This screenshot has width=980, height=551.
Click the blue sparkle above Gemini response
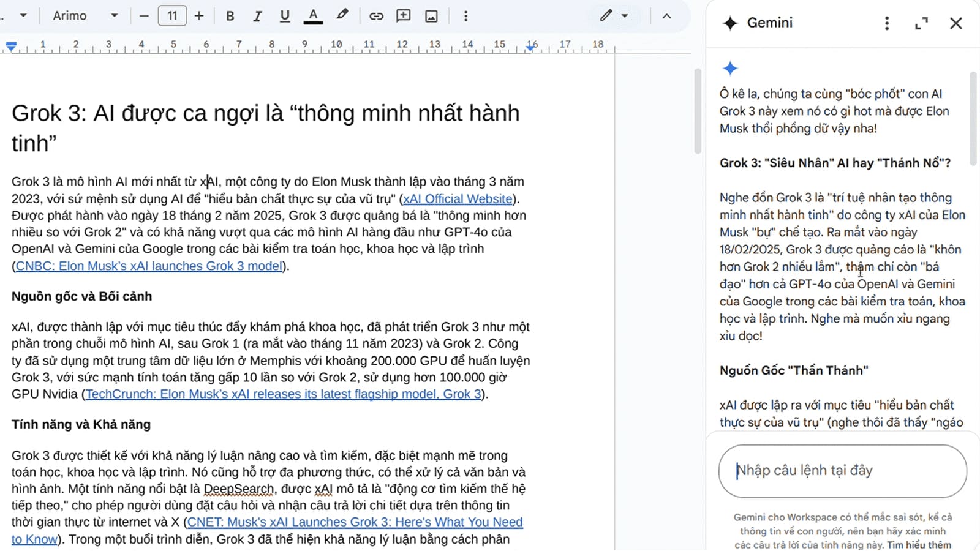point(729,68)
